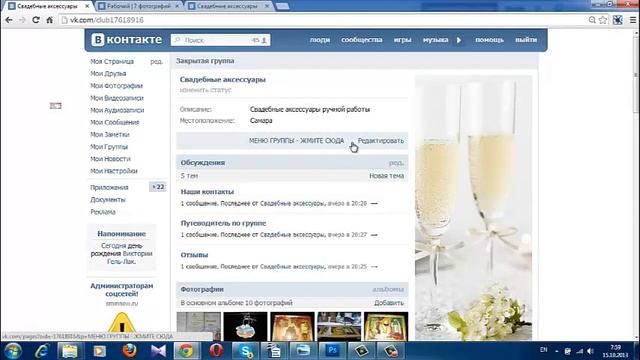Close the first browser tab
640x360 pixels.
[87, 6]
